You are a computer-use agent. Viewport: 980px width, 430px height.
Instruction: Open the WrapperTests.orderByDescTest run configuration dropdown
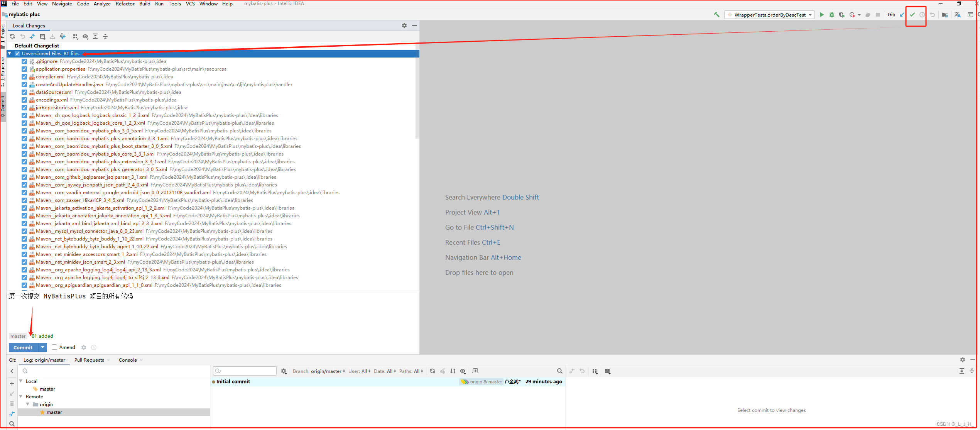tap(769, 15)
